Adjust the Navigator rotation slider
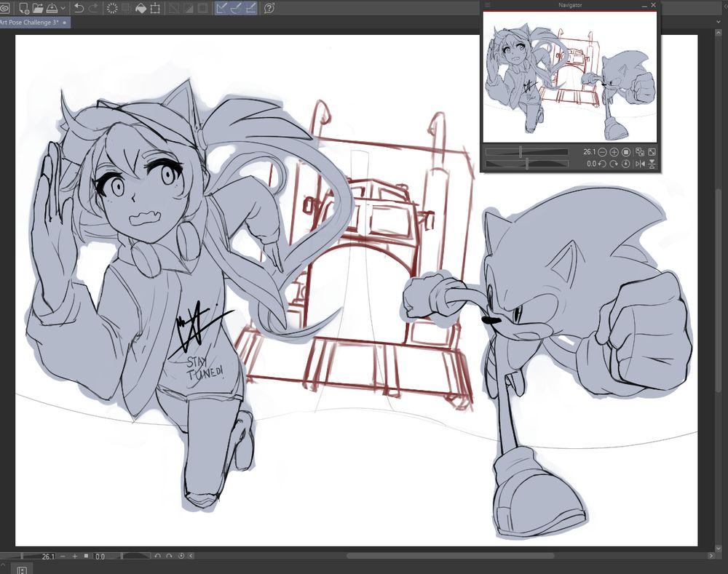Screen dimensions: 728x574 (526, 164)
